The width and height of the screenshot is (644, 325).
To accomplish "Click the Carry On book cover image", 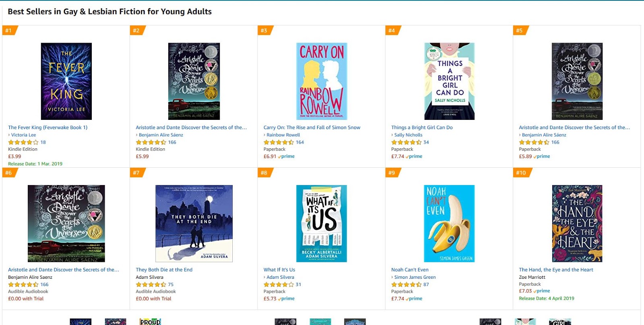I will tap(322, 81).
